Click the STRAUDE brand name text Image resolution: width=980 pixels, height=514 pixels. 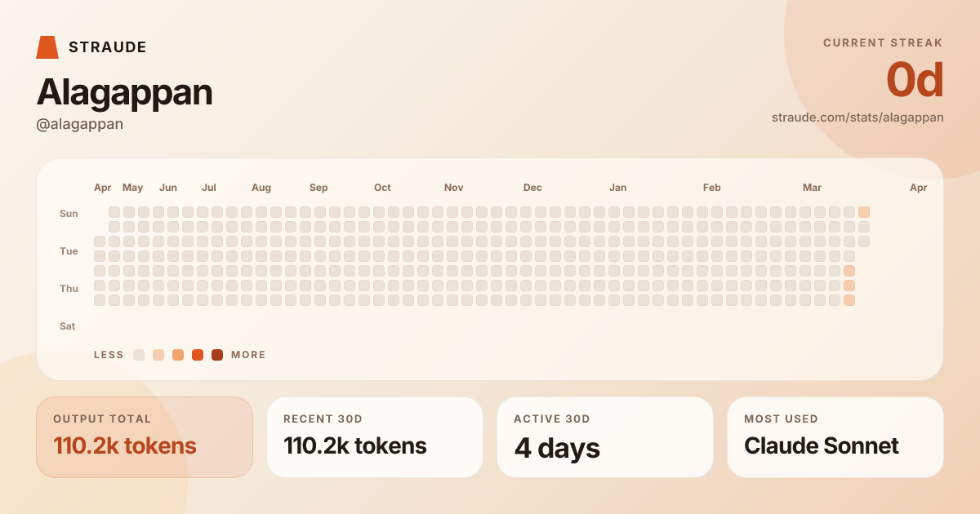pyautogui.click(x=108, y=47)
